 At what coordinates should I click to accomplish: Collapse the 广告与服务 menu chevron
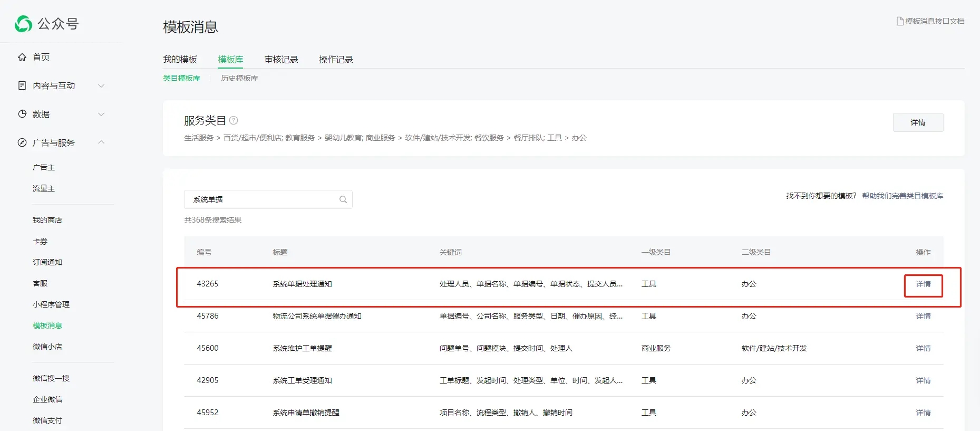click(x=101, y=142)
